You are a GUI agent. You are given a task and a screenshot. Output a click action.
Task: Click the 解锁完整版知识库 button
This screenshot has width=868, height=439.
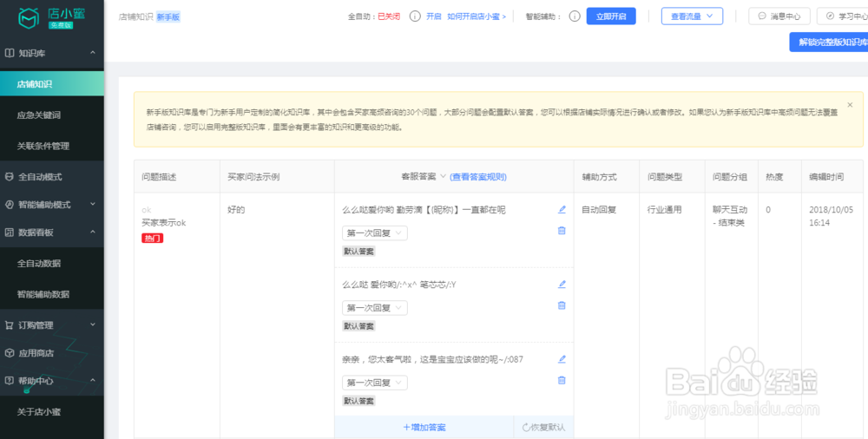pos(829,42)
